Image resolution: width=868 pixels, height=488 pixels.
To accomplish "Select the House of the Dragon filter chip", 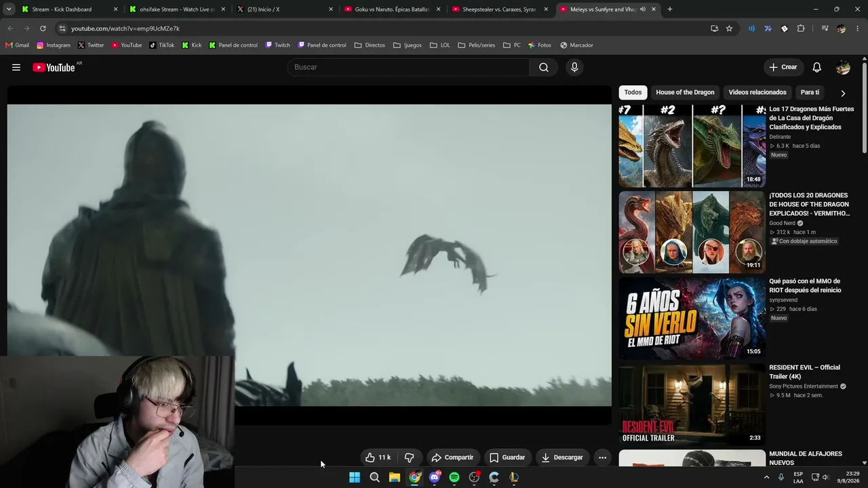I will [685, 92].
